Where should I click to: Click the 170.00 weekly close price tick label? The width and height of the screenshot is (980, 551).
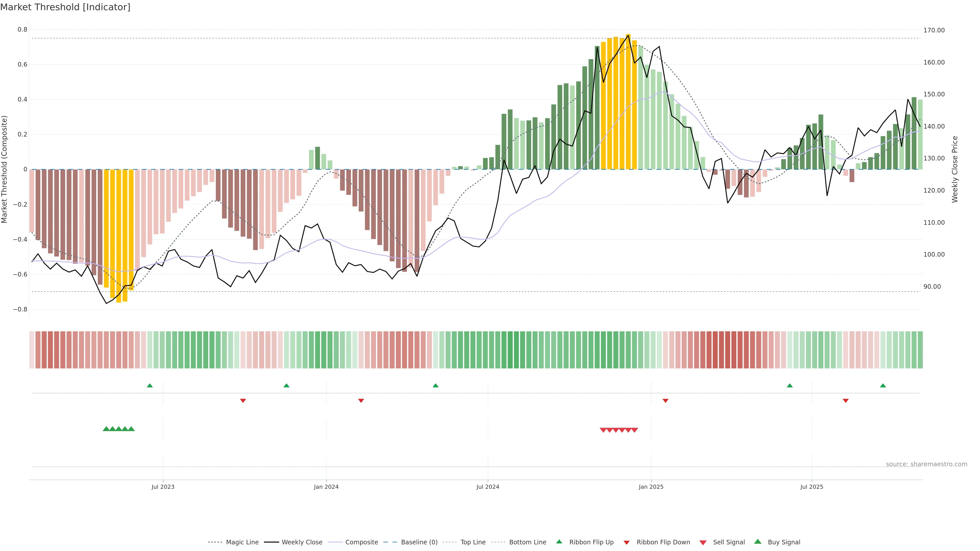click(x=934, y=30)
